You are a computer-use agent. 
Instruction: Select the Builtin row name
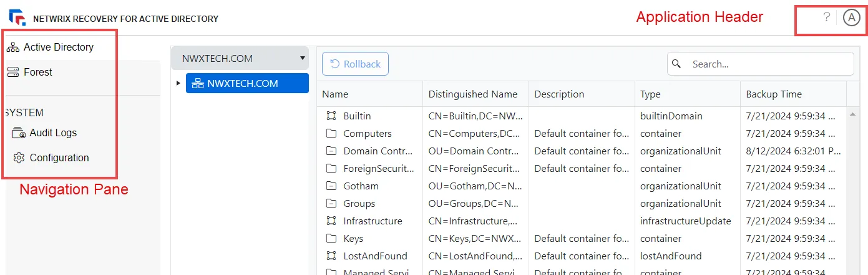(x=357, y=116)
